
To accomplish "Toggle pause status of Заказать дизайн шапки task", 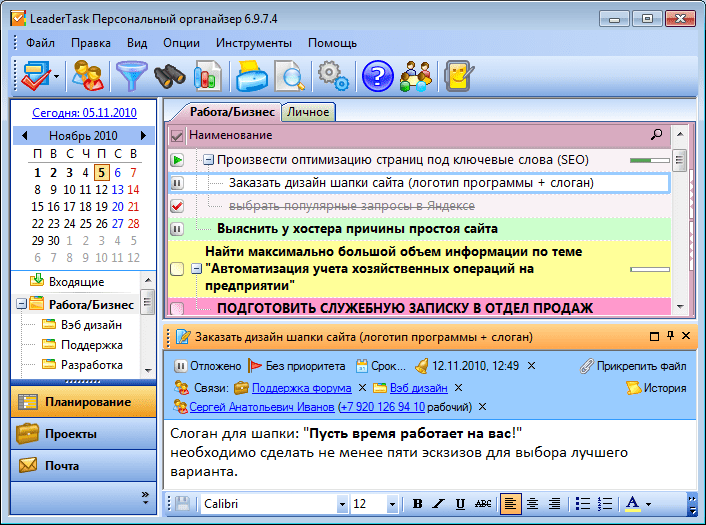I will point(177,183).
